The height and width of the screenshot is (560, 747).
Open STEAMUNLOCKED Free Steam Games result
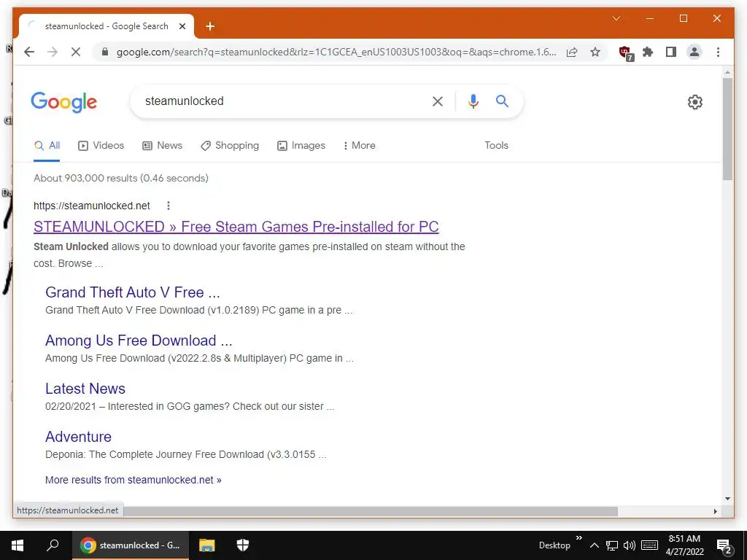coord(236,227)
